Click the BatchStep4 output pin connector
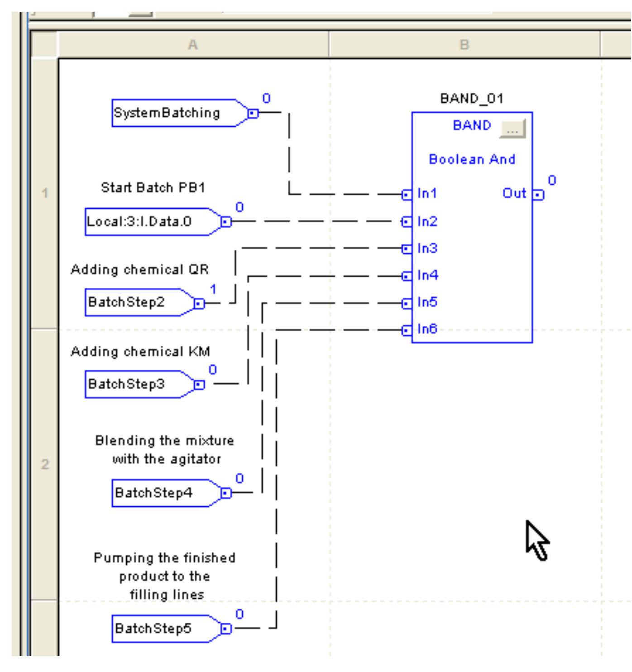The width and height of the screenshot is (632, 672). point(226,493)
